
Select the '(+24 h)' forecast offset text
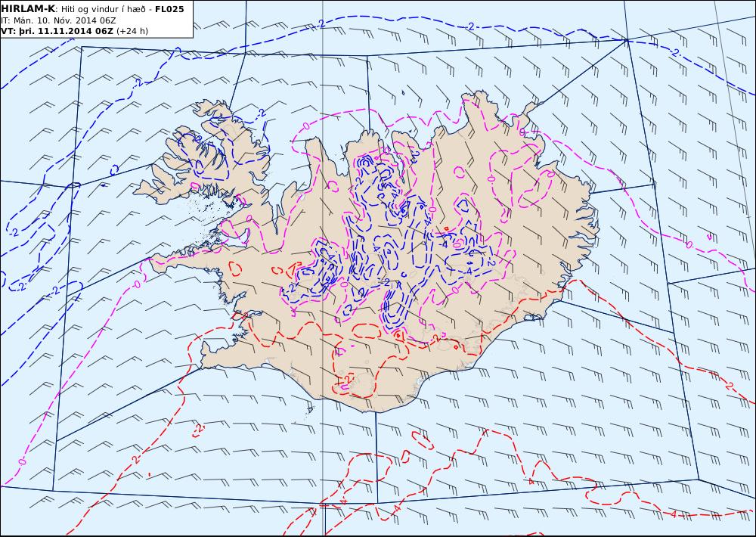pyautogui.click(x=132, y=31)
